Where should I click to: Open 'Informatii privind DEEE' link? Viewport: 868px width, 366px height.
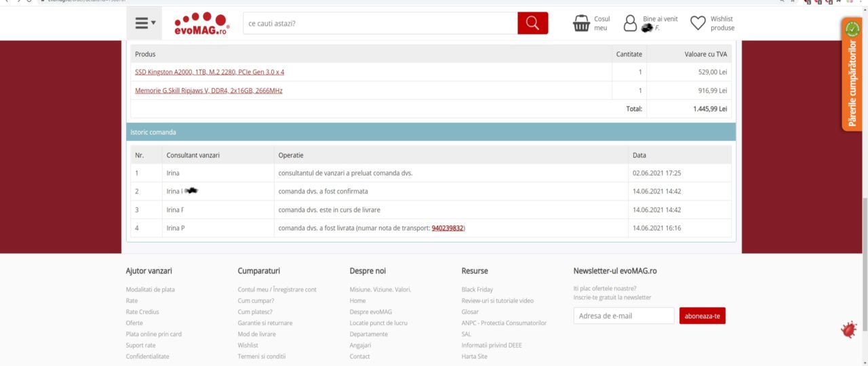[492, 345]
